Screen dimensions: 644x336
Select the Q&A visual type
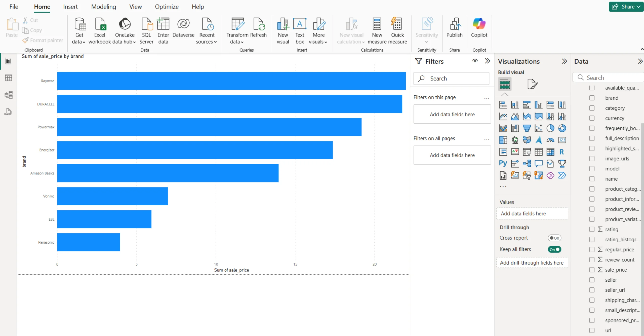538,164
